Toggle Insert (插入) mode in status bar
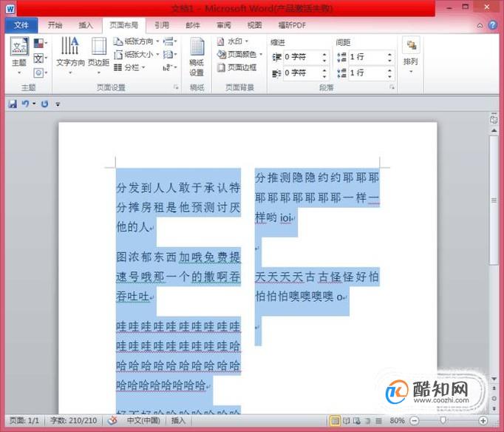 click(178, 420)
